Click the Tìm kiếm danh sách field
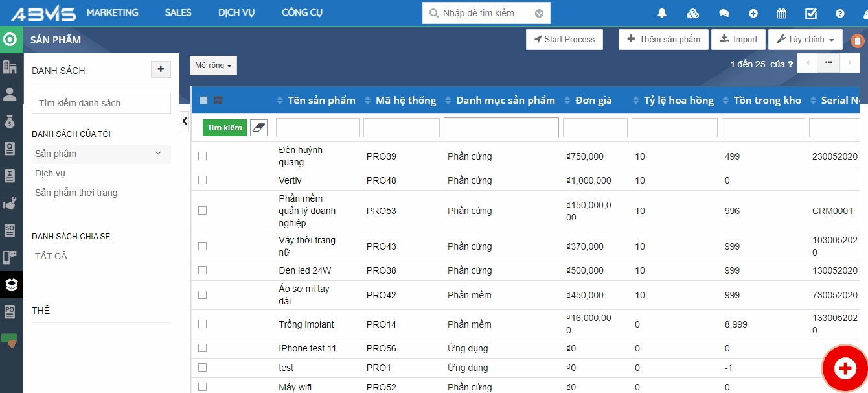Image resolution: width=868 pixels, height=393 pixels. (101, 103)
